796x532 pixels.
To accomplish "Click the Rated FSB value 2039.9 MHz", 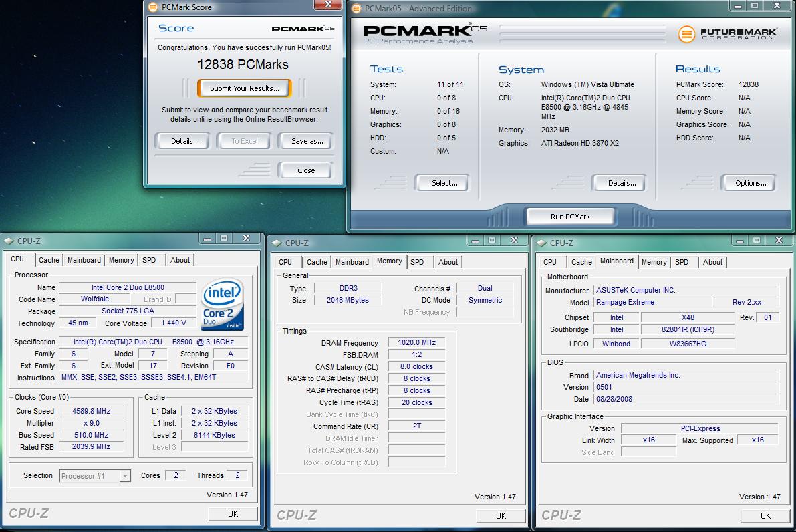I will [x=92, y=446].
